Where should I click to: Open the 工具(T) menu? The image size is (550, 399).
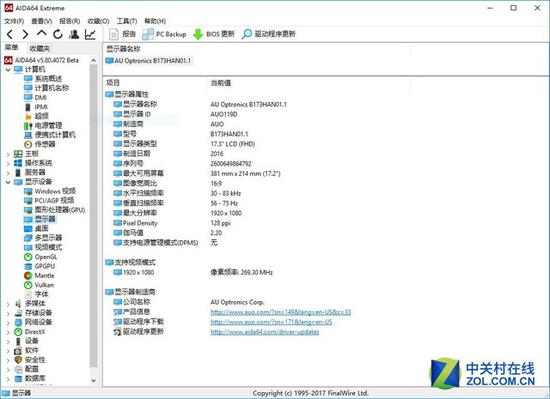pos(127,21)
